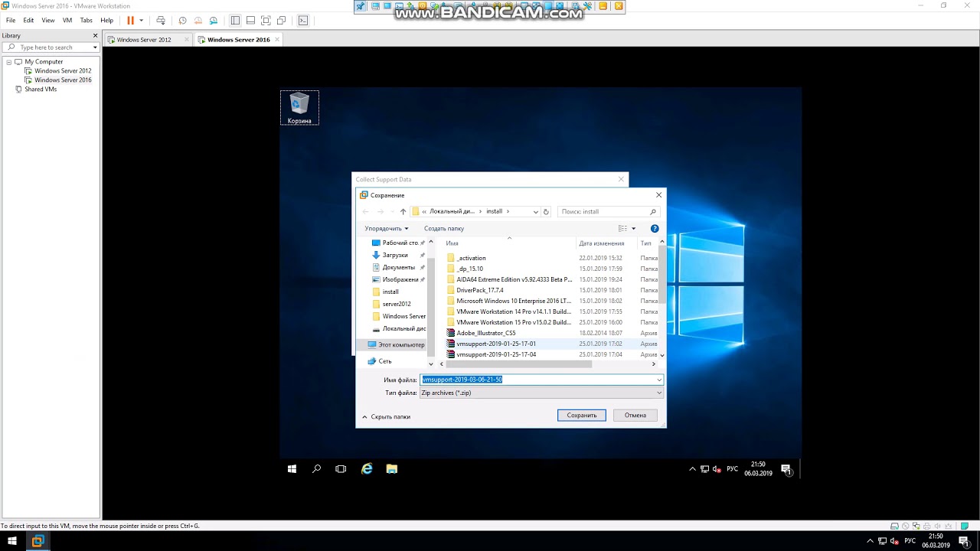Viewport: 980px width, 551px height.
Task: Open the guest notification center icon
Action: pos(786,469)
